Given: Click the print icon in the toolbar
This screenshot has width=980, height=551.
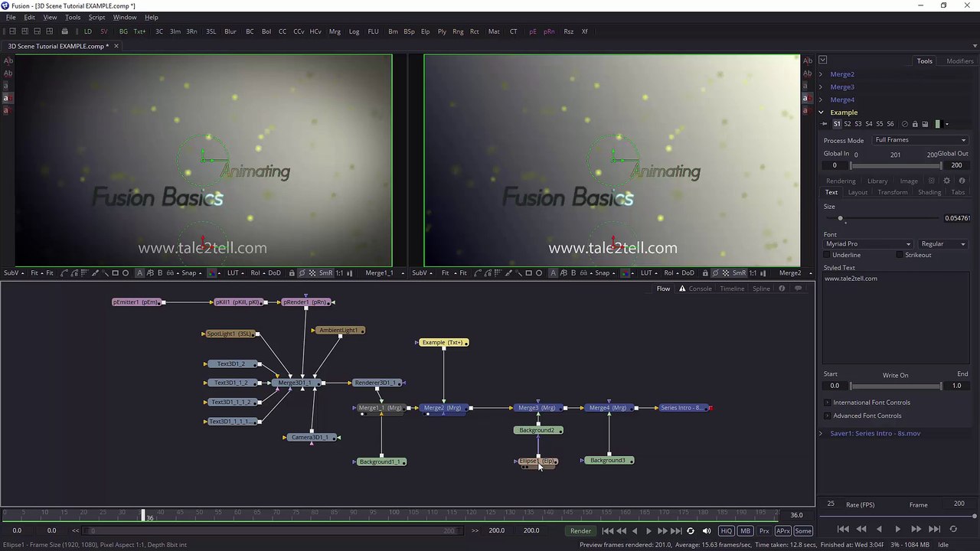Looking at the screenshot, I should coord(64,31).
